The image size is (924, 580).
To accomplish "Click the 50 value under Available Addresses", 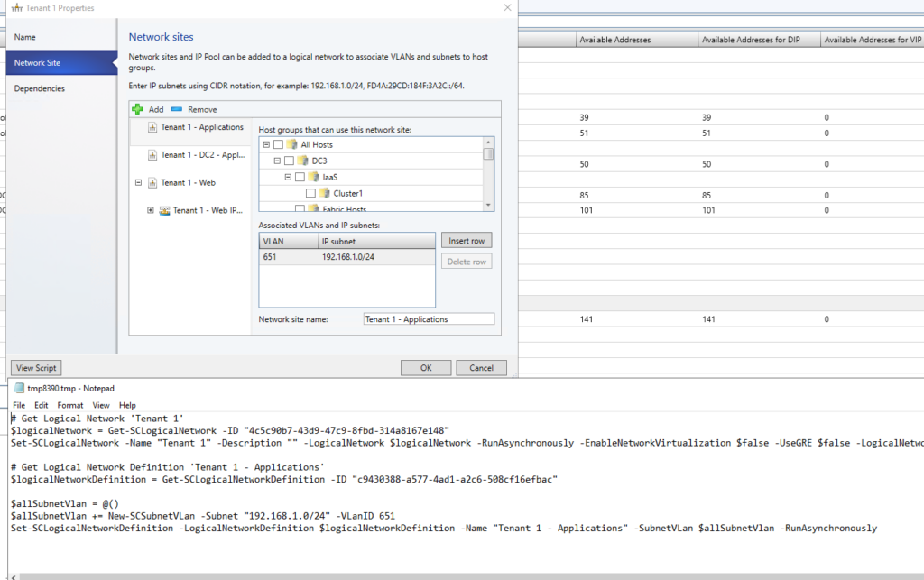I will (584, 163).
